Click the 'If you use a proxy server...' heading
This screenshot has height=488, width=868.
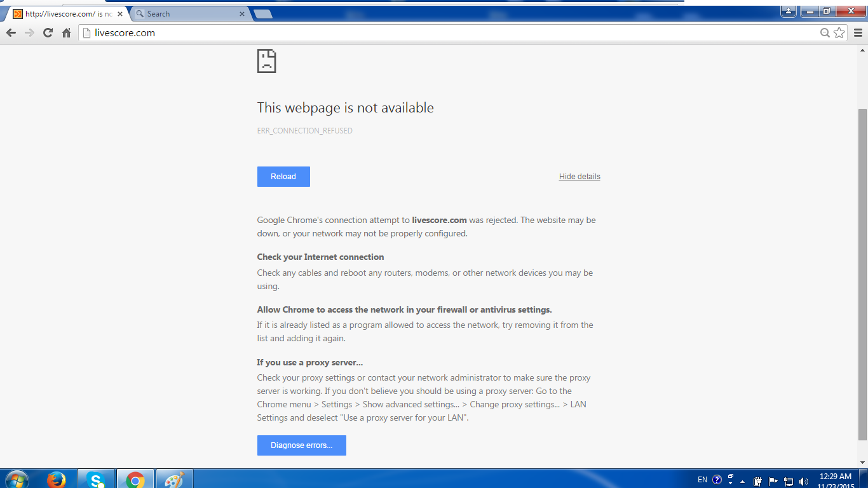coord(310,363)
